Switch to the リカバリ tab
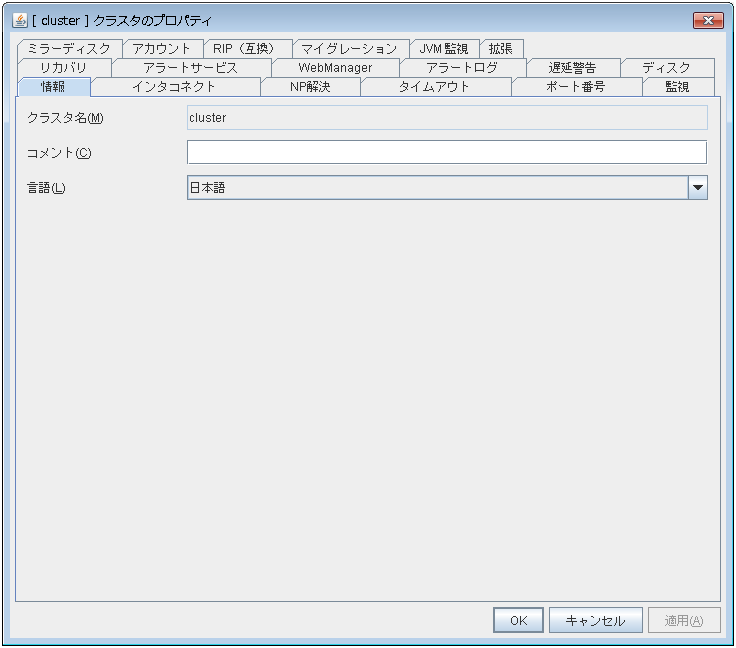Image resolution: width=736 pixels, height=648 pixels. tap(63, 68)
